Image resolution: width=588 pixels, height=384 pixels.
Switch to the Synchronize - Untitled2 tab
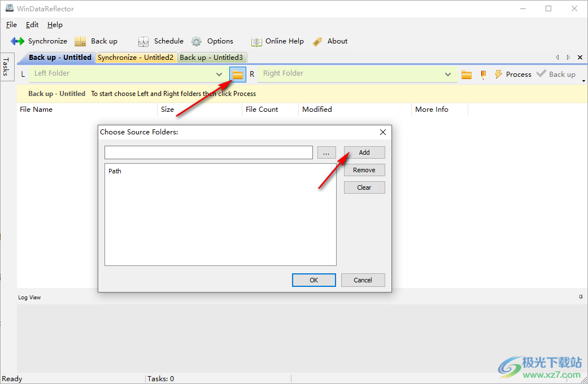click(x=136, y=58)
